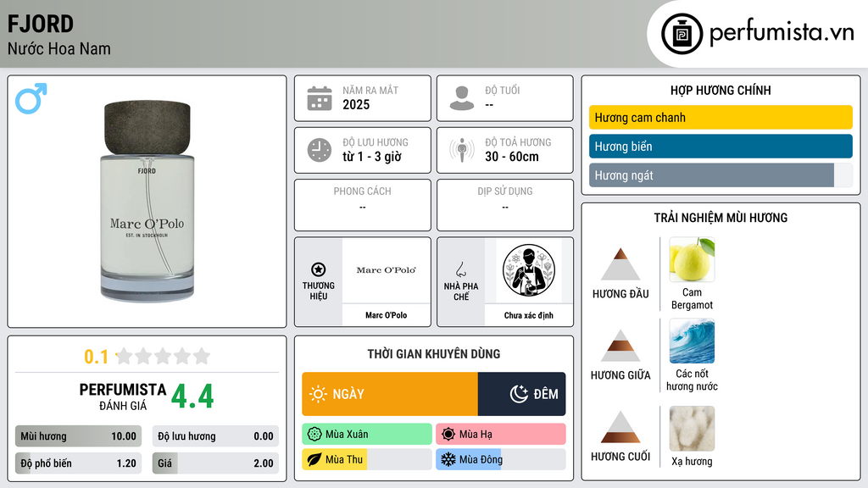Click the clock icon beside Độ lưu hương
Image resolution: width=868 pixels, height=488 pixels.
point(320,150)
